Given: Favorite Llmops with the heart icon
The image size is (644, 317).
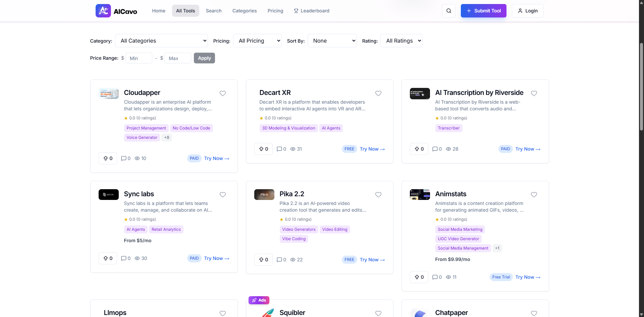Looking at the screenshot, I should pyautogui.click(x=223, y=313).
